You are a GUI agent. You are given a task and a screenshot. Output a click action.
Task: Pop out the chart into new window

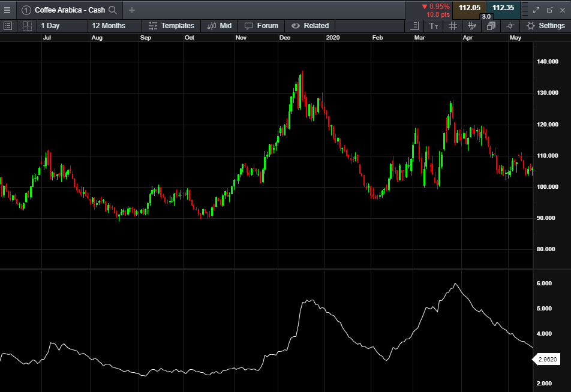[549, 10]
